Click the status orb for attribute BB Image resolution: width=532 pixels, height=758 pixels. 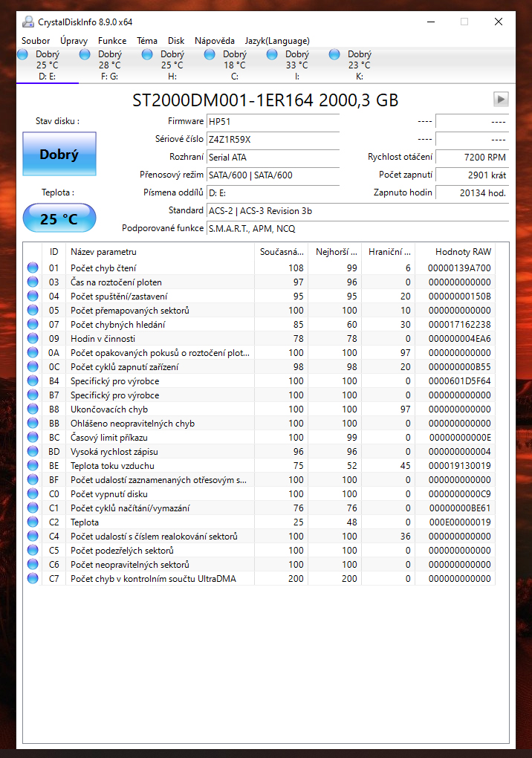pos(33,423)
